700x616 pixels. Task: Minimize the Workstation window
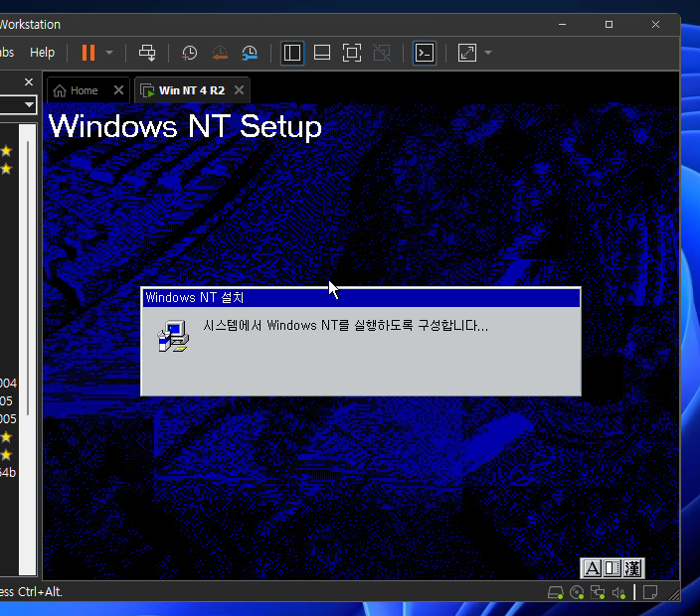[x=562, y=25]
